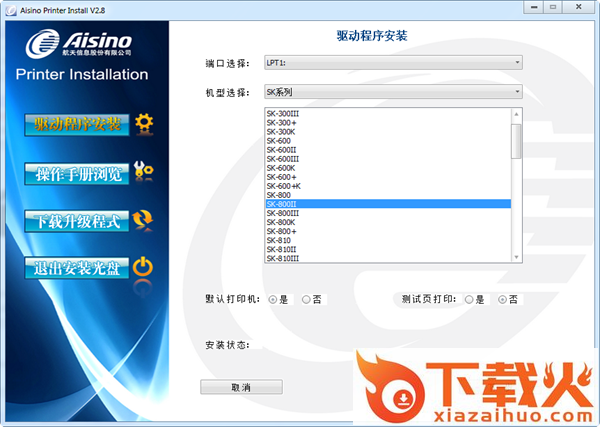The image size is (600, 427).
Task: Open the 操作手册浏览 menu item
Action: pyautogui.click(x=77, y=174)
